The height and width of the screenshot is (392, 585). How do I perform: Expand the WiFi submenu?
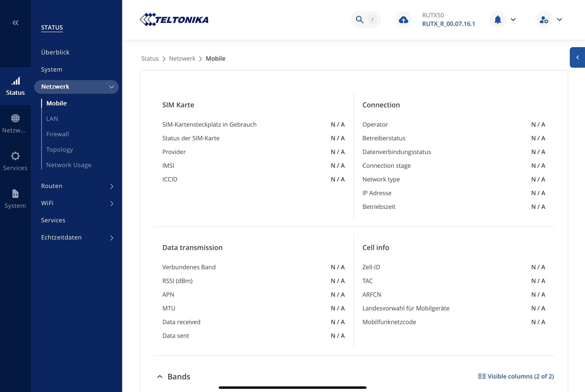click(112, 203)
